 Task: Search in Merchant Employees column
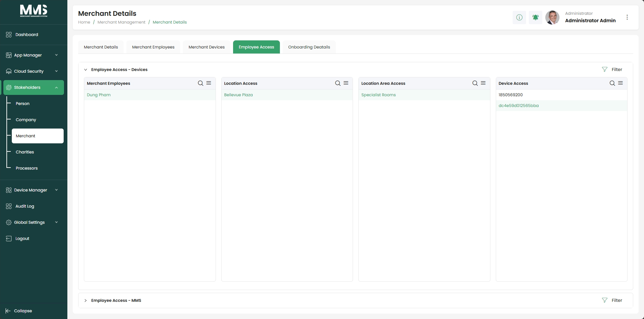point(200,83)
